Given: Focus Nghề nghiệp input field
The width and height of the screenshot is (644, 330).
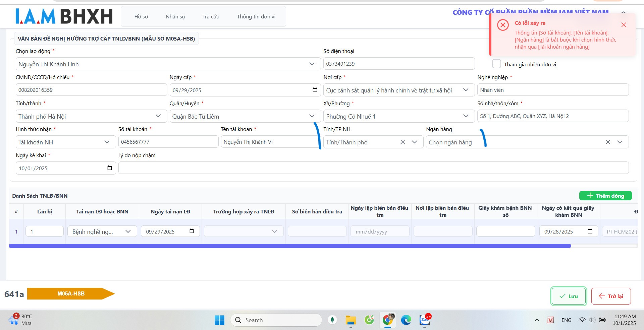Looking at the screenshot, I should [553, 90].
